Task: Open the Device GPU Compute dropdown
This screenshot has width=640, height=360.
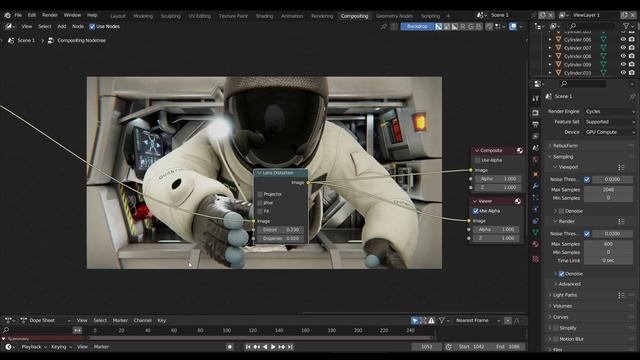Action: [610, 132]
